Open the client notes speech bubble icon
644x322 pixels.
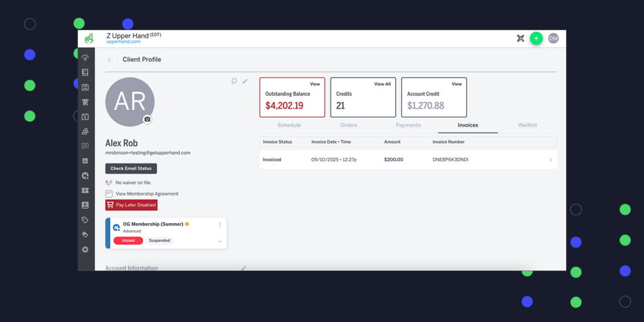234,80
